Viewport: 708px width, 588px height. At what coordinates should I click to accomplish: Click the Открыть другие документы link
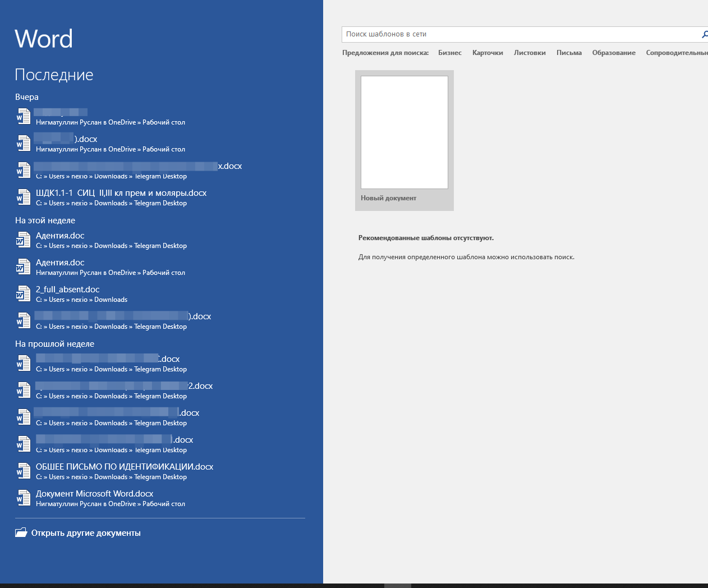click(86, 533)
